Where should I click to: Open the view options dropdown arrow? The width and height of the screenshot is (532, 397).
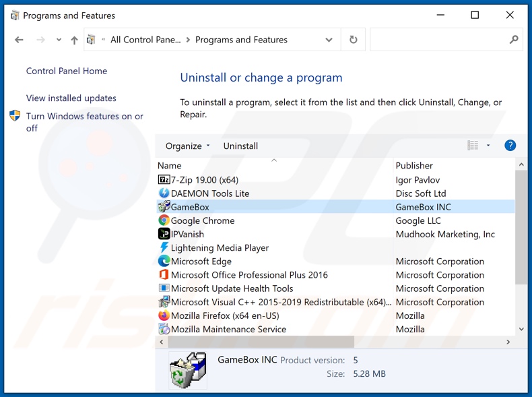pyautogui.click(x=488, y=146)
